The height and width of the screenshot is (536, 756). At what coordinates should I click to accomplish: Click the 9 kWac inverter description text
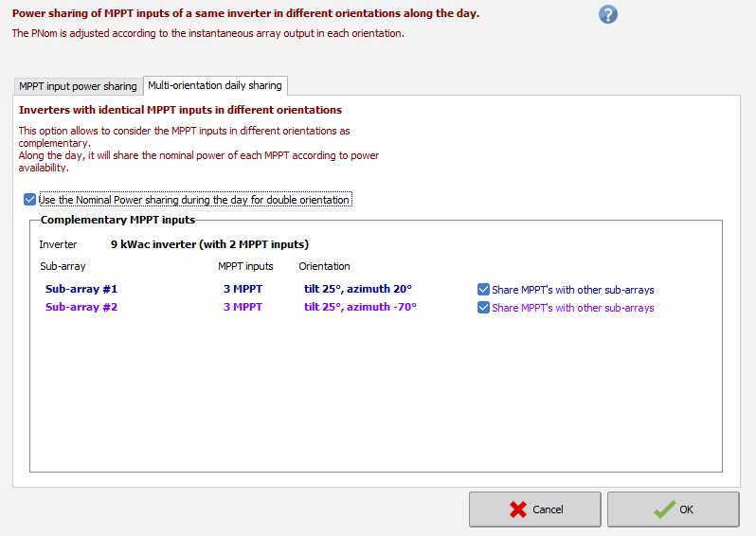coord(209,244)
